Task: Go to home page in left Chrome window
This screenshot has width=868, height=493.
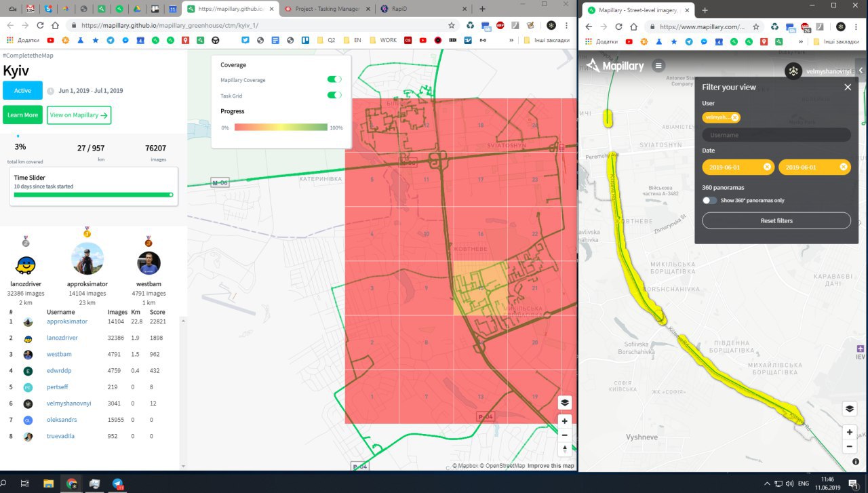Action: point(56,25)
